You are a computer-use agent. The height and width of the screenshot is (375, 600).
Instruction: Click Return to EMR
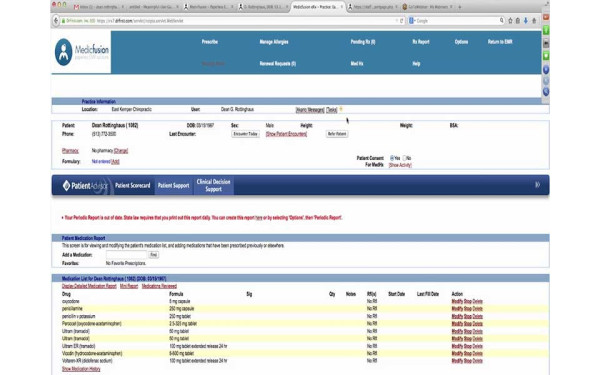coord(500,42)
